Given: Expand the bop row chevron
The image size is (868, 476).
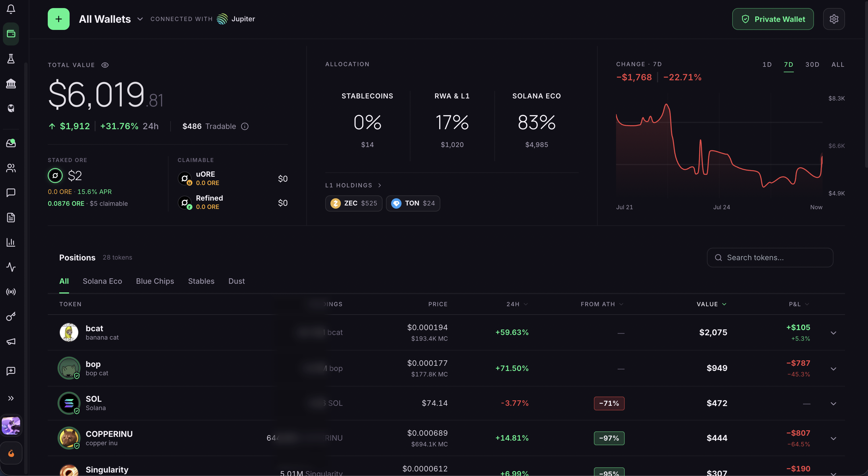Looking at the screenshot, I should [x=833, y=369].
